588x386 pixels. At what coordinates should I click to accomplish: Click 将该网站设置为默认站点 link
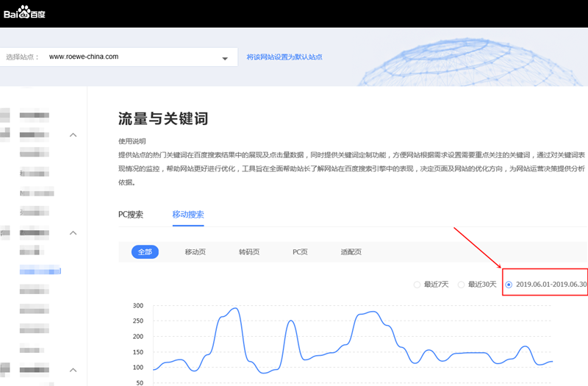coord(284,57)
